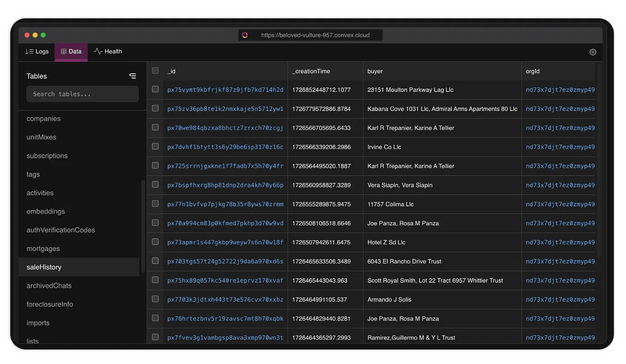The height and width of the screenshot is (364, 626).
Task: Check the row for Irvine Co Llc
Action: 155,146
